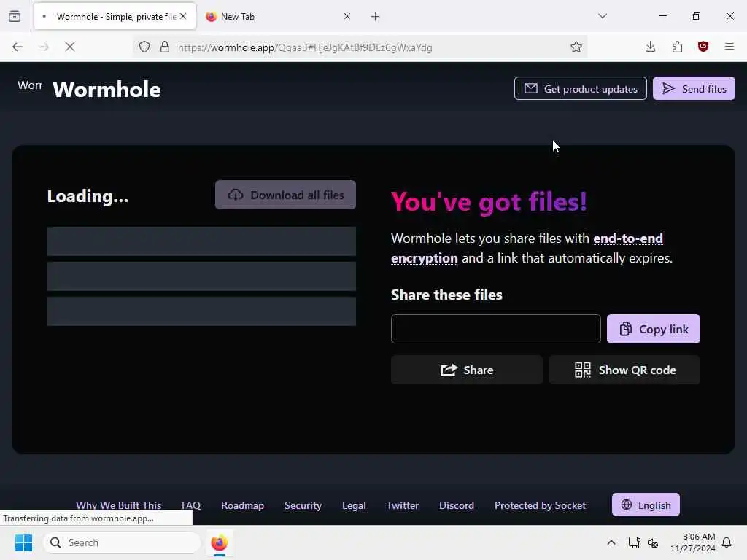Open the FAQ footer link
Viewport: 747px width, 560px height.
pos(191,505)
